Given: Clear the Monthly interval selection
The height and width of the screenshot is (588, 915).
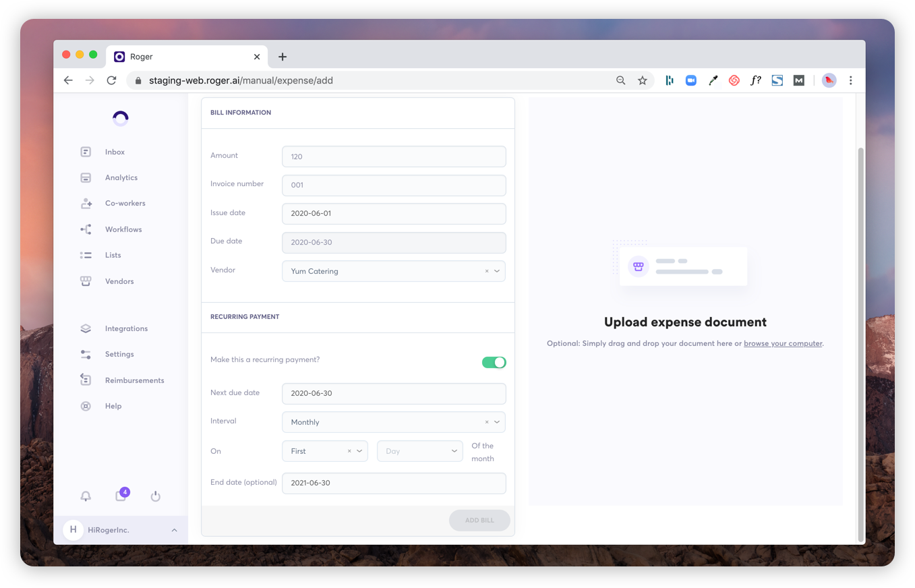Looking at the screenshot, I should 487,422.
